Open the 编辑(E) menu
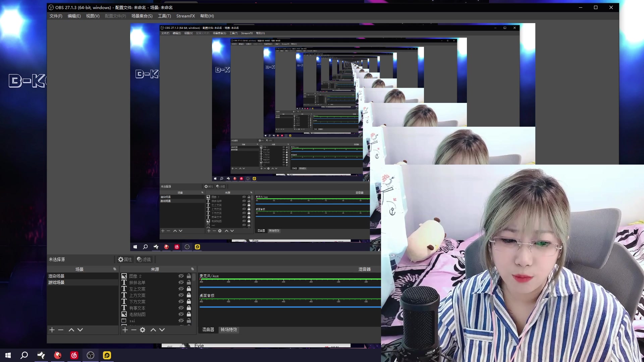This screenshot has height=362, width=644. (74, 16)
